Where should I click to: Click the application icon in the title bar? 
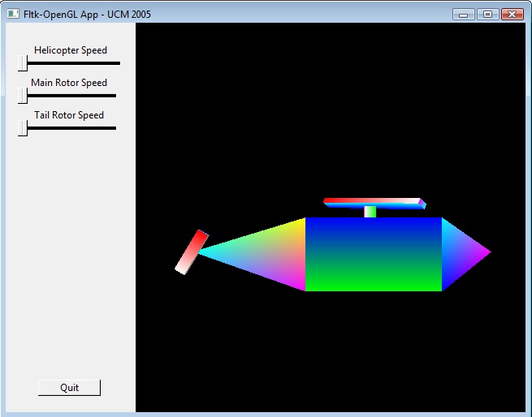tap(13, 14)
